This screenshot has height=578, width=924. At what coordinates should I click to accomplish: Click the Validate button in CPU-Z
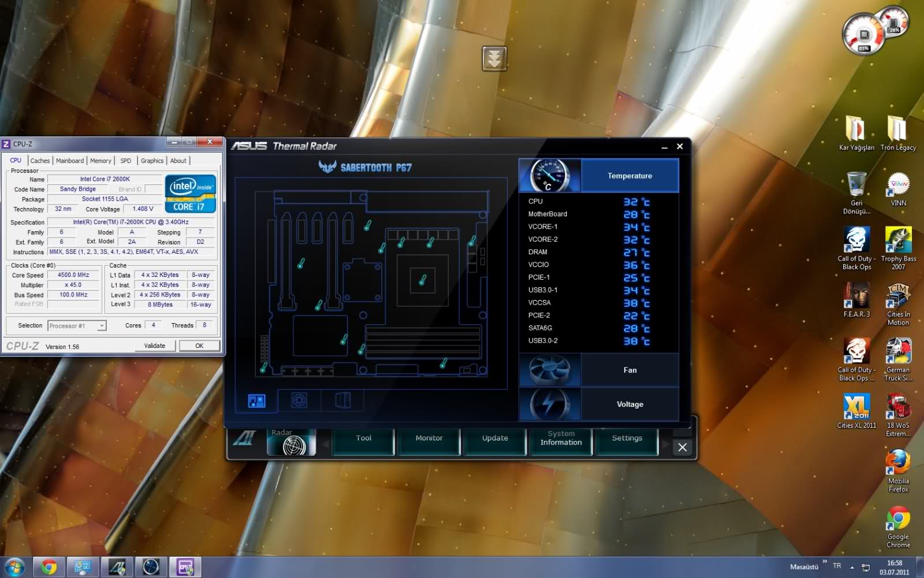pyautogui.click(x=154, y=346)
